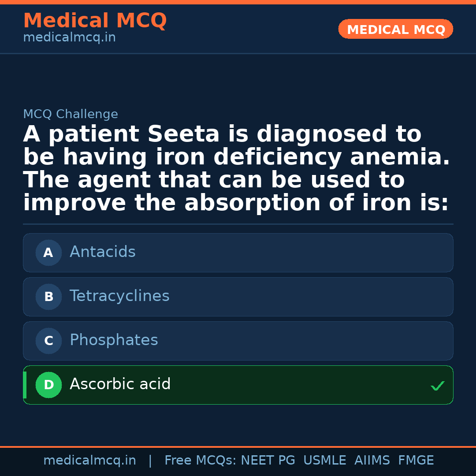
Task: Click the iron deficiency anemia question text
Action: [236, 169]
